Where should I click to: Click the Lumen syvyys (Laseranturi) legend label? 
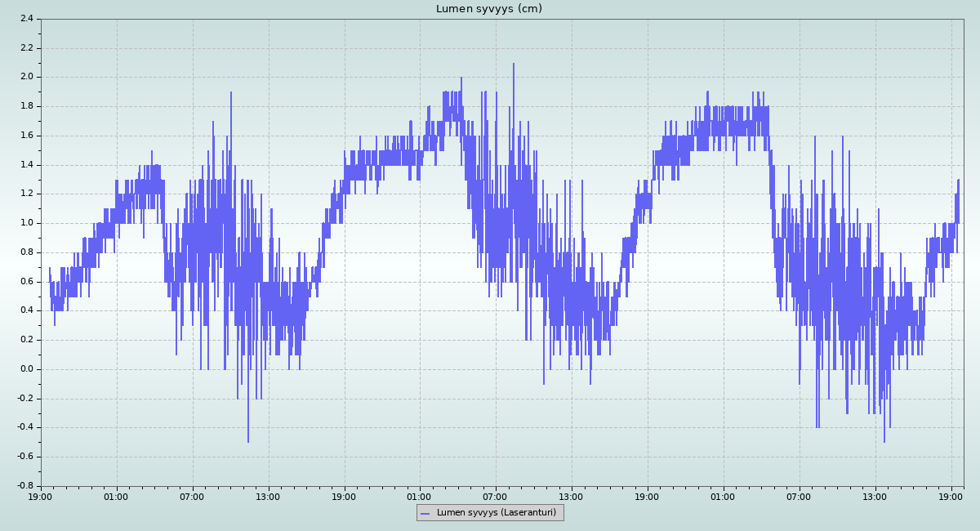496,513
